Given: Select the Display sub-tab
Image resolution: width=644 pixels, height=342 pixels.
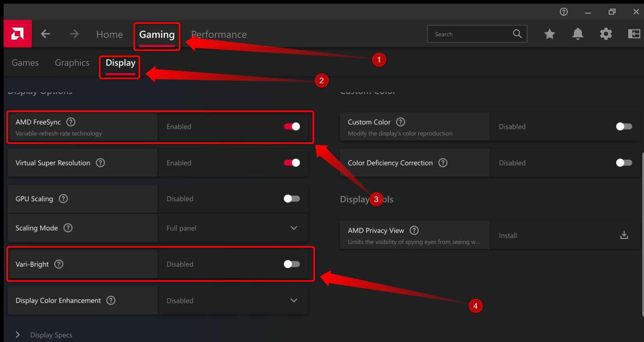Looking at the screenshot, I should click(121, 62).
